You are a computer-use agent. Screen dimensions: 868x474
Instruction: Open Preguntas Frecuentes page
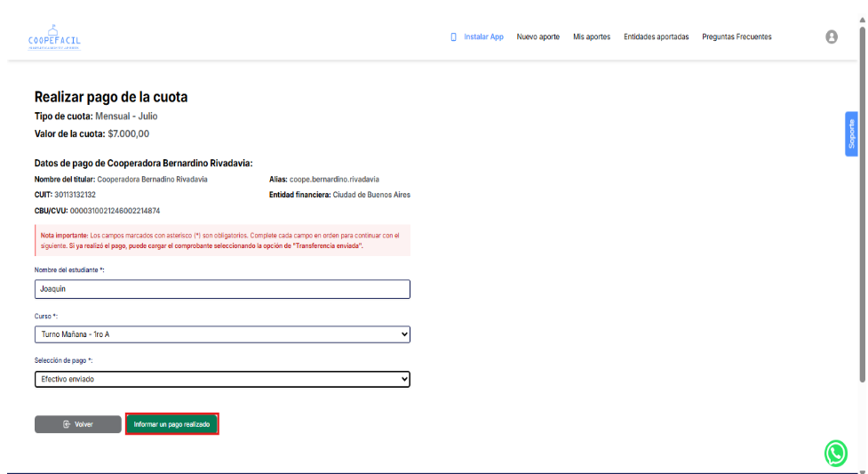point(737,37)
